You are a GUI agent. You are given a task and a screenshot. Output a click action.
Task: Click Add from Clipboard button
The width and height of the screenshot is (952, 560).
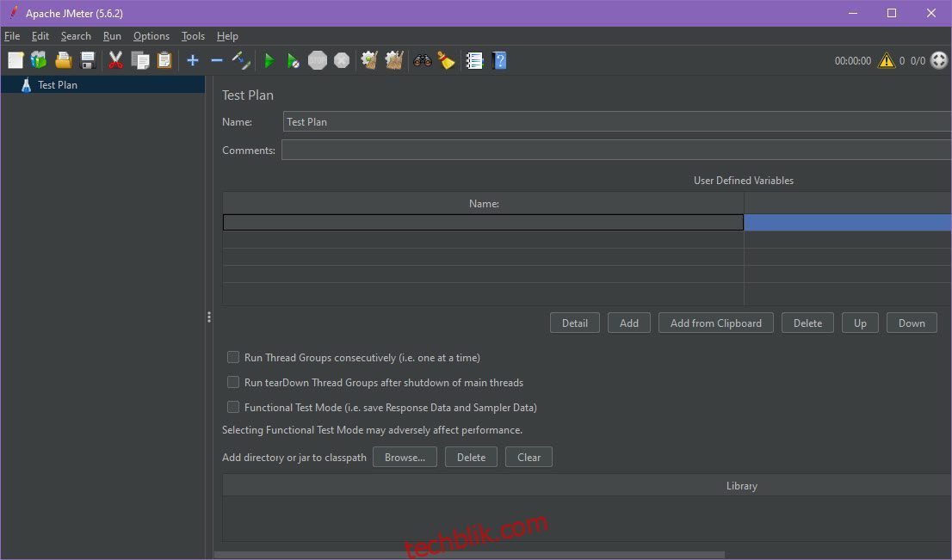pyautogui.click(x=716, y=323)
